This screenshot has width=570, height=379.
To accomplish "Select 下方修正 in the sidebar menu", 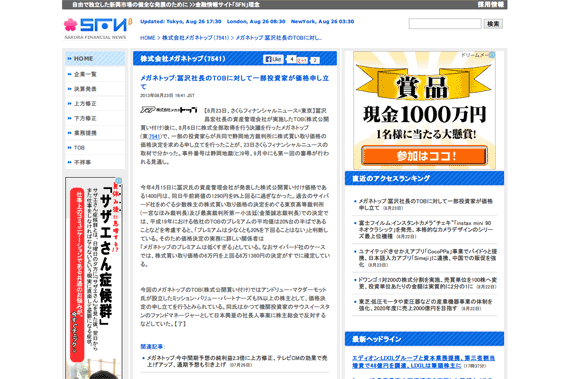I will pos(95,118).
